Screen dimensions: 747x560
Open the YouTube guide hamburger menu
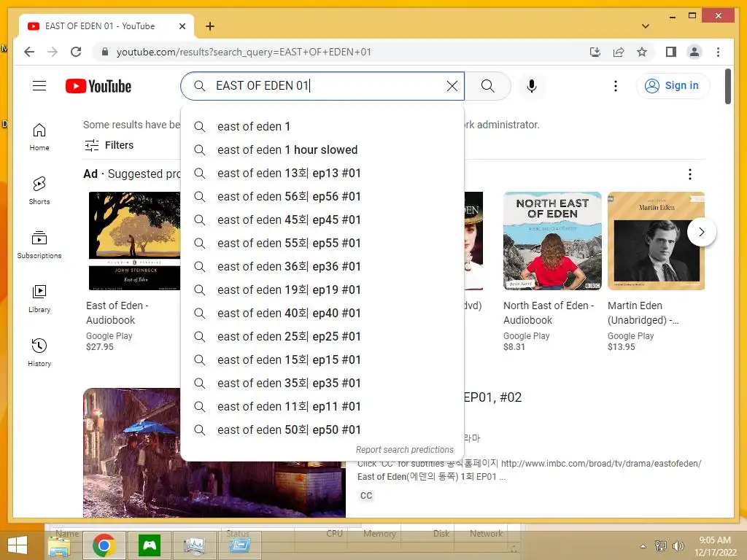[x=39, y=86]
